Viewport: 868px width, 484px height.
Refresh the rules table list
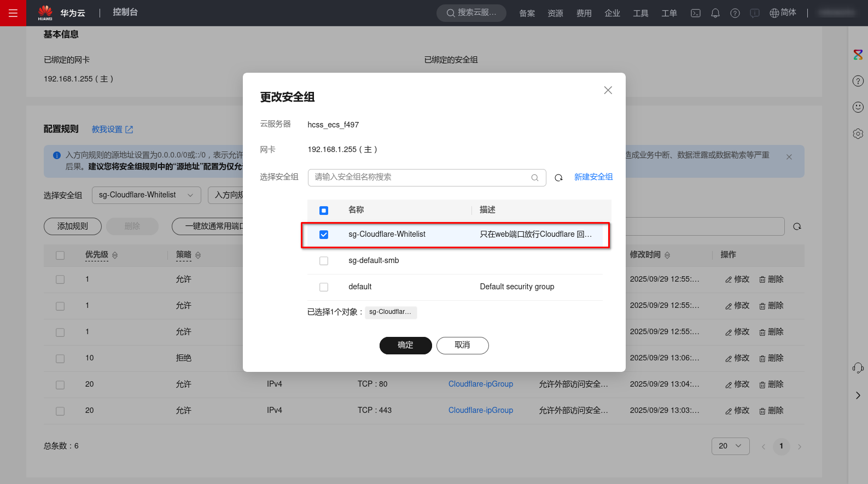pyautogui.click(x=797, y=226)
